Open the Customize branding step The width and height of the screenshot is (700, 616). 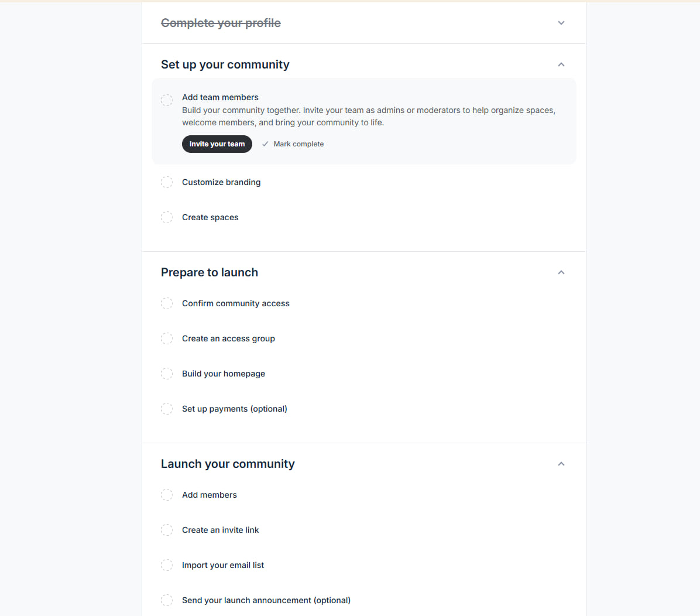click(x=221, y=182)
